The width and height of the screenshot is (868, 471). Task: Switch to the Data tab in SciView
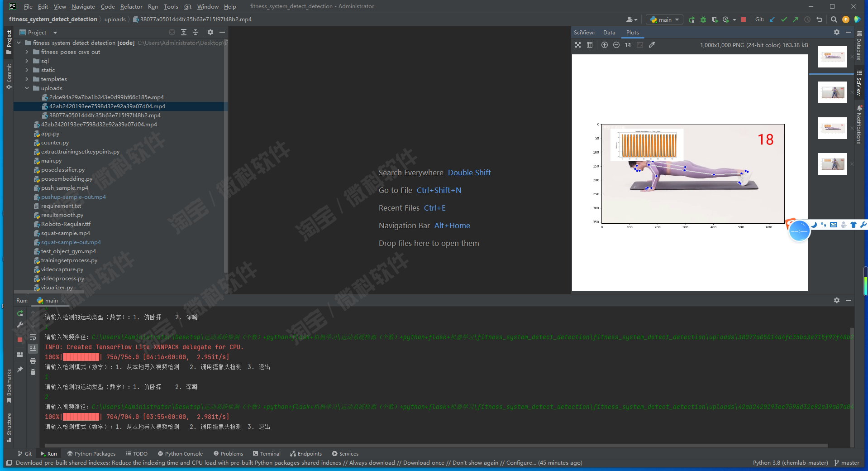[x=609, y=32]
